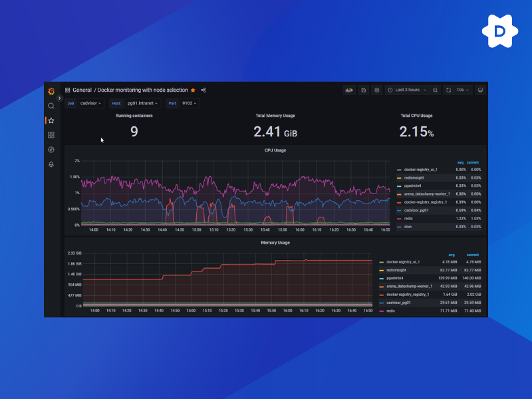Open the 9102 Port dropdown

(x=190, y=103)
